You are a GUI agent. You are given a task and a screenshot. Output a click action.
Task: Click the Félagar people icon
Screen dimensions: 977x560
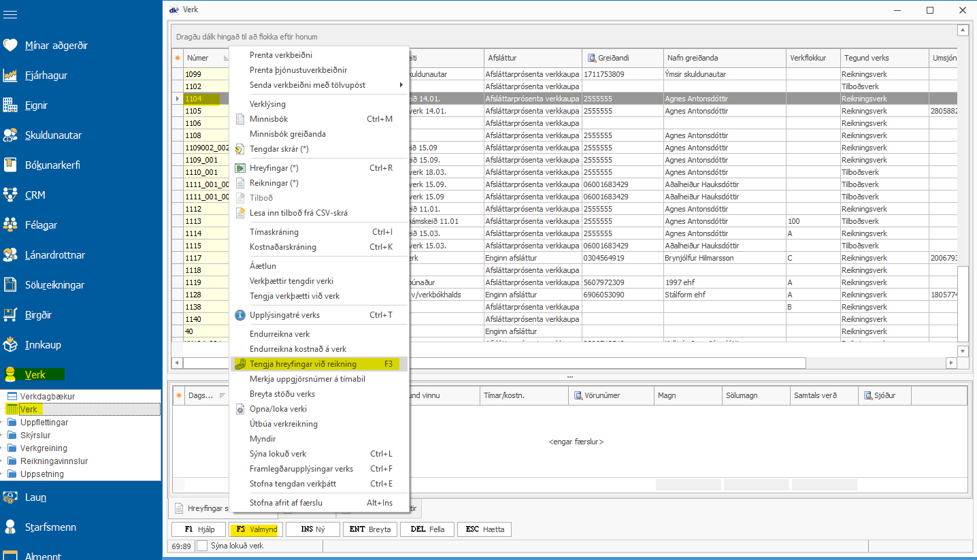coord(10,225)
